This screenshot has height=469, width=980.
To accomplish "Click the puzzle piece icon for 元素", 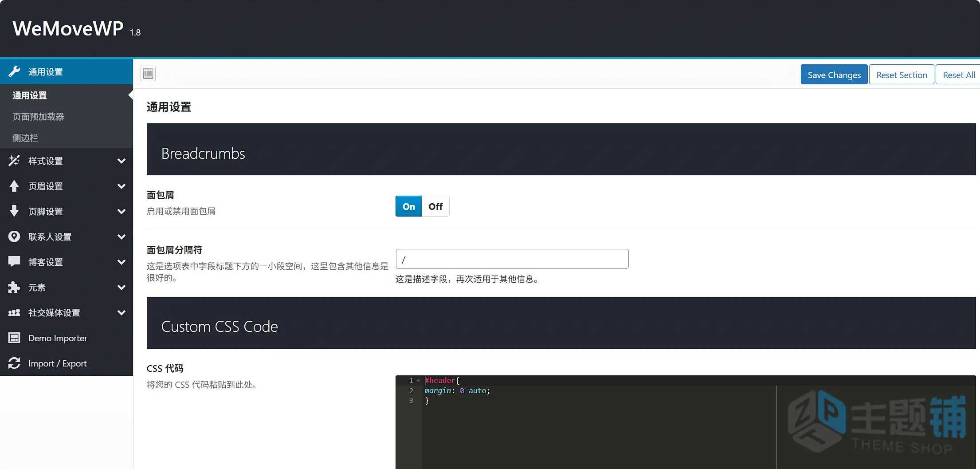I will 14,287.
